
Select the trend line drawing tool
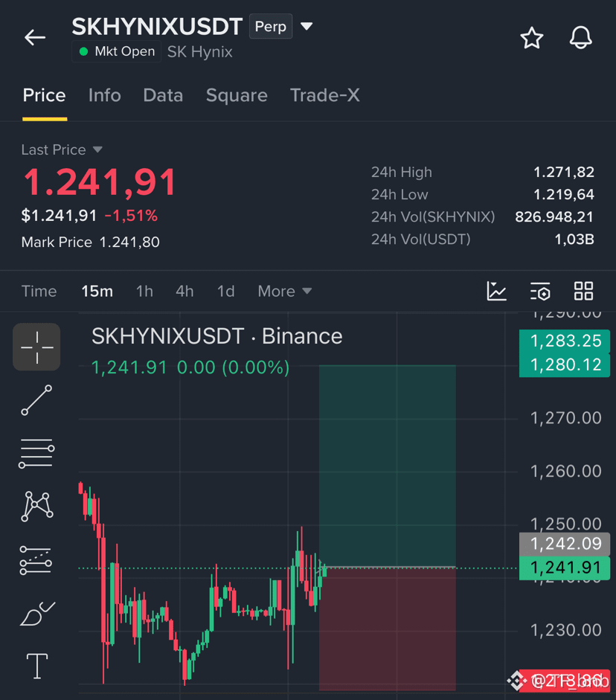coord(36,400)
